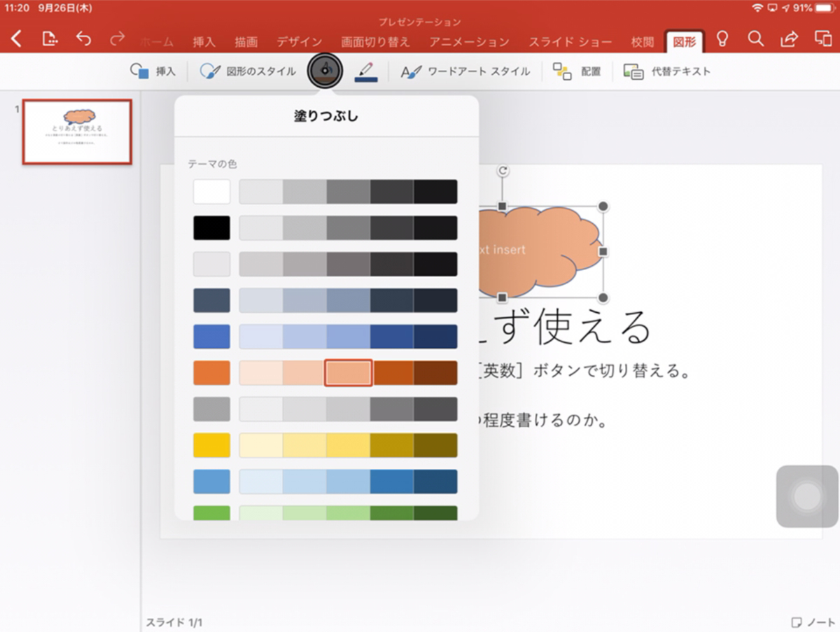Click the redo arrow icon

[x=115, y=40]
